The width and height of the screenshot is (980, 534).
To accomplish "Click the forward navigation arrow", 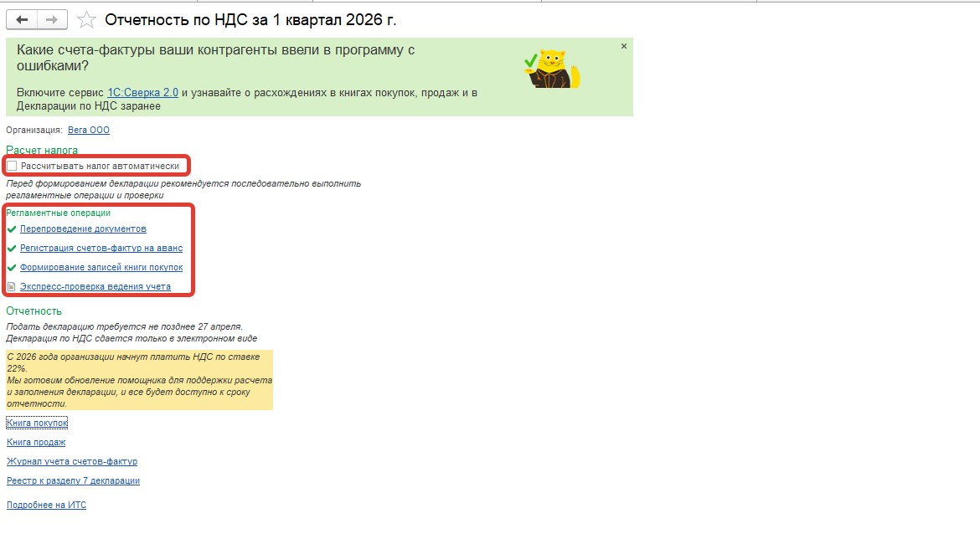I will click(52, 19).
